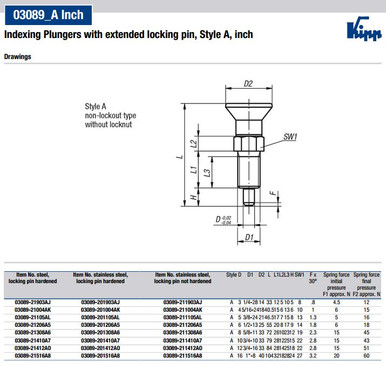
Task: Click the 'F x 30°' column header
Action: 313,278
